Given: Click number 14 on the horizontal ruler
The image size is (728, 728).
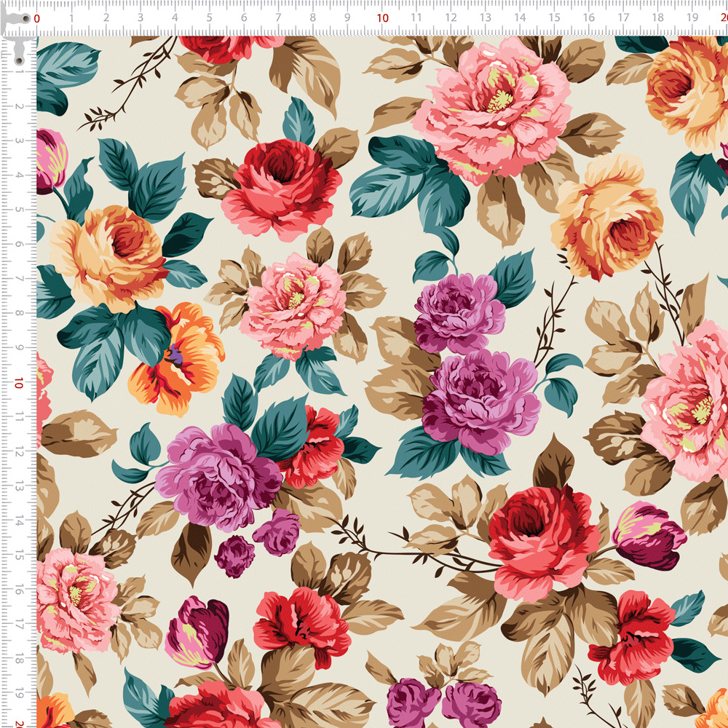Looking at the screenshot, I should pyautogui.click(x=520, y=17).
